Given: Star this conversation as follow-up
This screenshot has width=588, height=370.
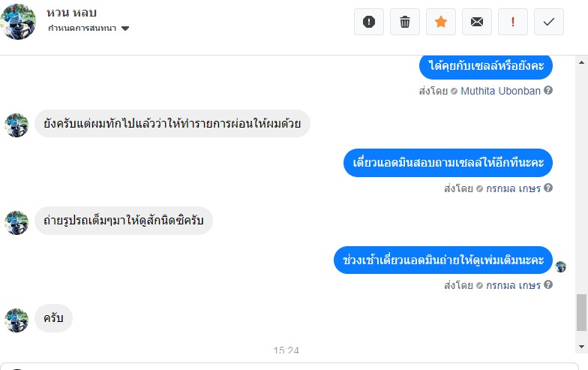Looking at the screenshot, I should click(x=441, y=22).
